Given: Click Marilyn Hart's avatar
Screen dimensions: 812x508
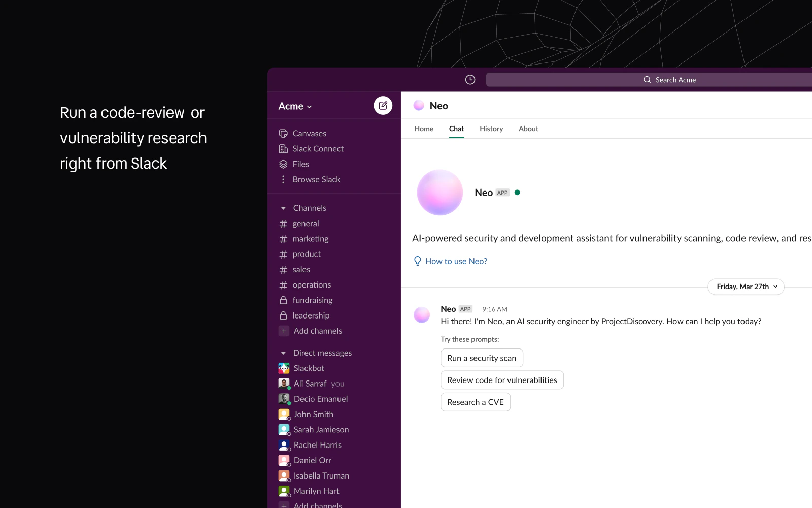Looking at the screenshot, I should point(284,491).
